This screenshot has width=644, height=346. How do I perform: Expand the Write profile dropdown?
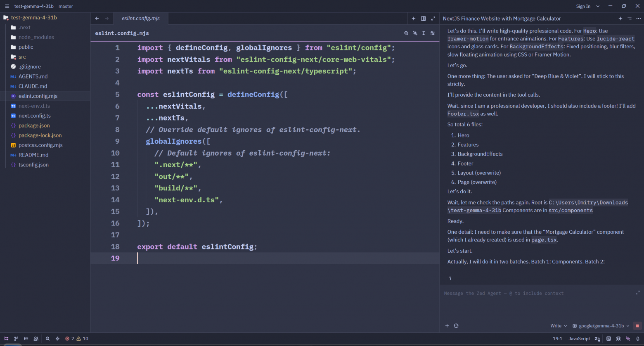point(559,326)
